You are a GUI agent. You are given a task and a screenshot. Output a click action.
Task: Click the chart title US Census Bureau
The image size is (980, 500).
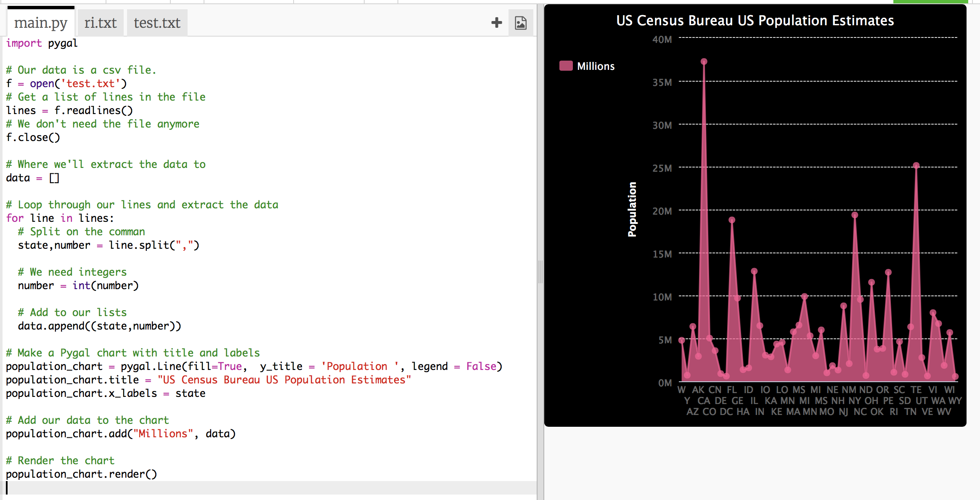pos(755,21)
